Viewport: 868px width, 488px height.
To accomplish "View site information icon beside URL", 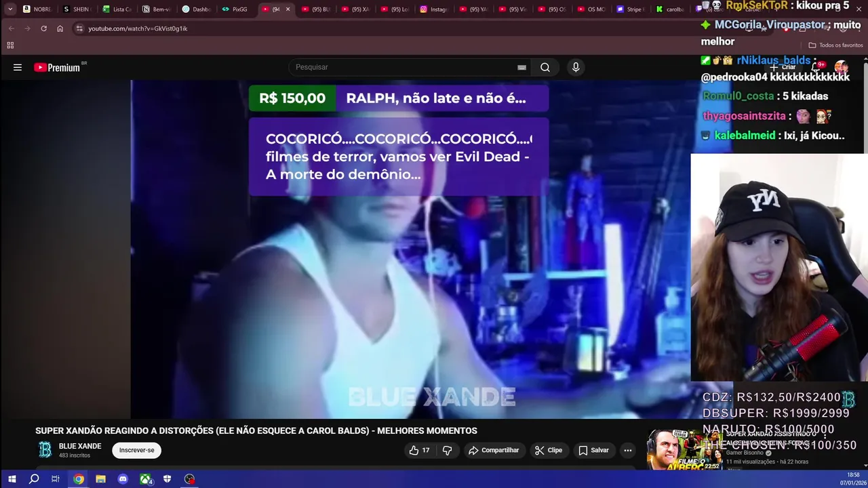I will coord(79,28).
